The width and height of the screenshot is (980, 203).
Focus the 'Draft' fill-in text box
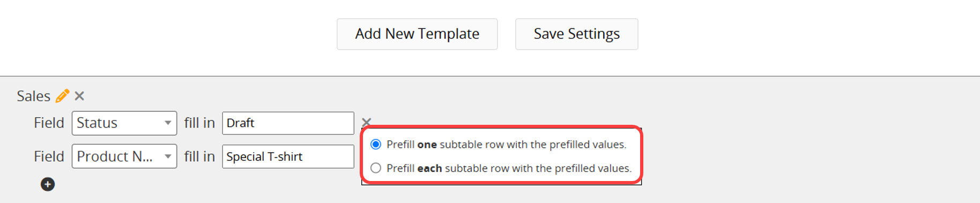click(x=288, y=123)
